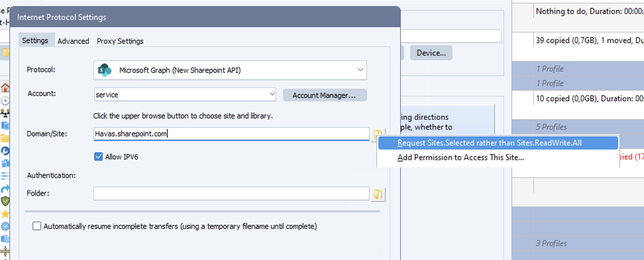Screen dimensions: 644x260
Task: Click the home house icon in left sidebar
Action: coord(5,88)
